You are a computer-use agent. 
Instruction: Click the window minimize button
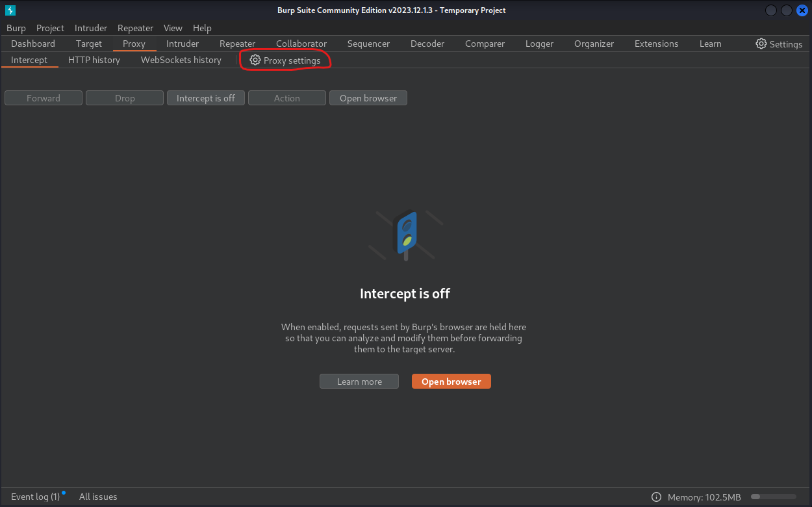[x=771, y=10]
